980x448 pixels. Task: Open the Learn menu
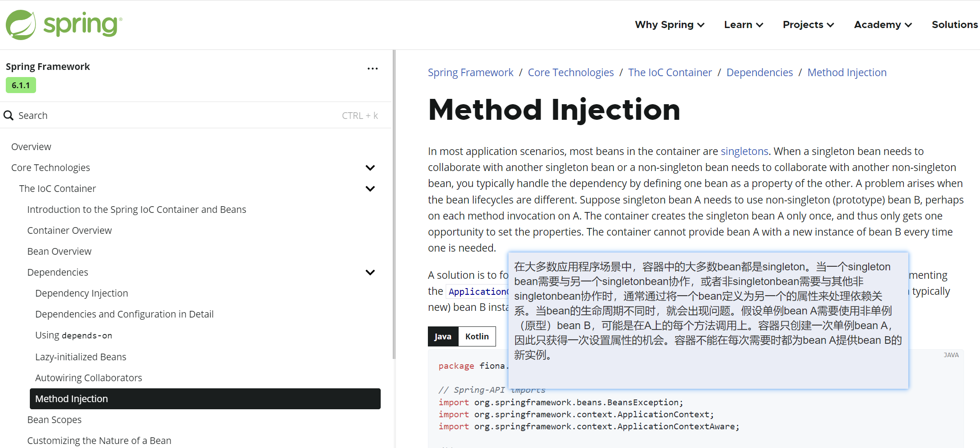point(743,24)
